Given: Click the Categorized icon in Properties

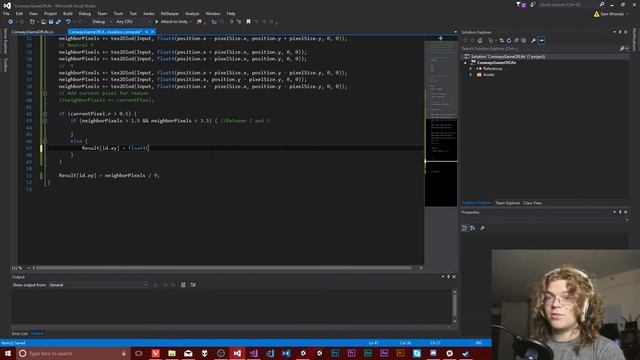Looking at the screenshot, I should 464,228.
